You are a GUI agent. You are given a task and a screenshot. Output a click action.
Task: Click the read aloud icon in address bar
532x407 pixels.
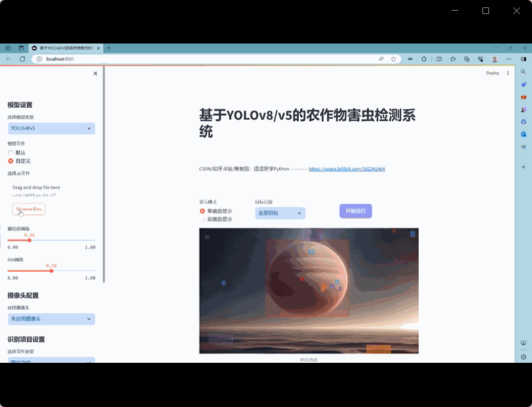381,59
